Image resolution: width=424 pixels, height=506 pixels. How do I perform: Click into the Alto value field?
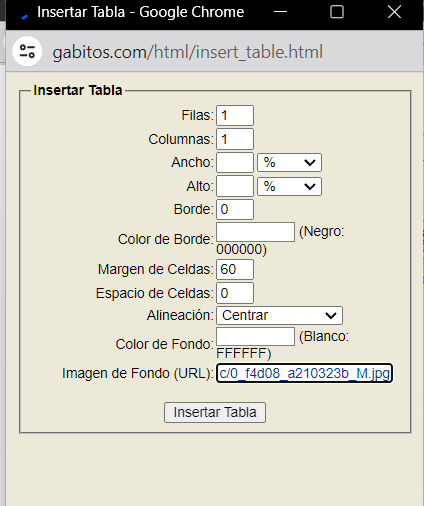coord(235,186)
